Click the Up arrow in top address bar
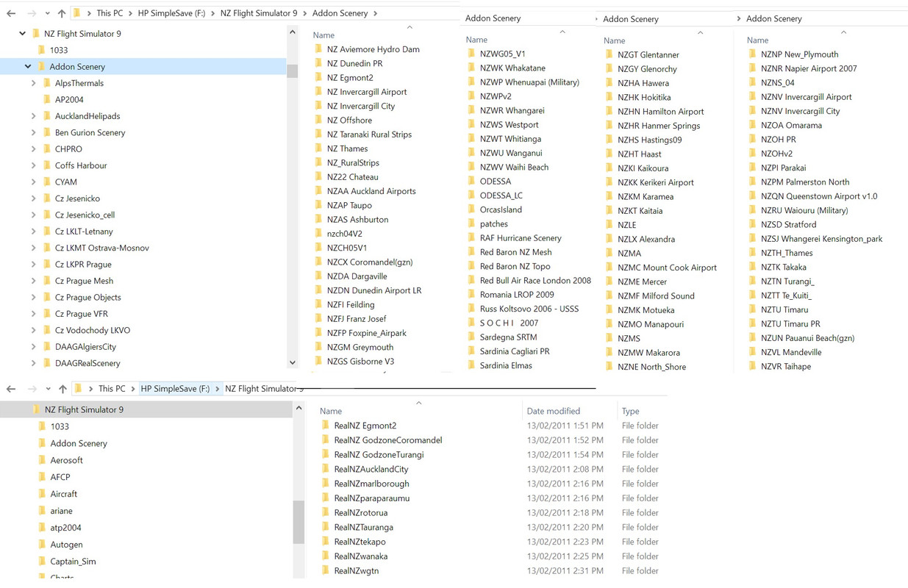 point(62,13)
